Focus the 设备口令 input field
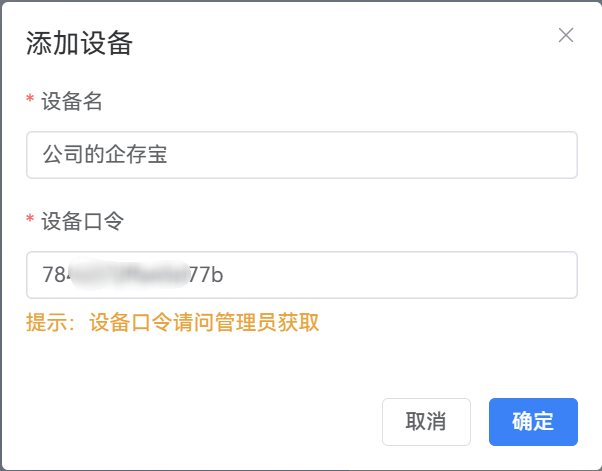This screenshot has height=471, width=602. pyautogui.click(x=301, y=275)
